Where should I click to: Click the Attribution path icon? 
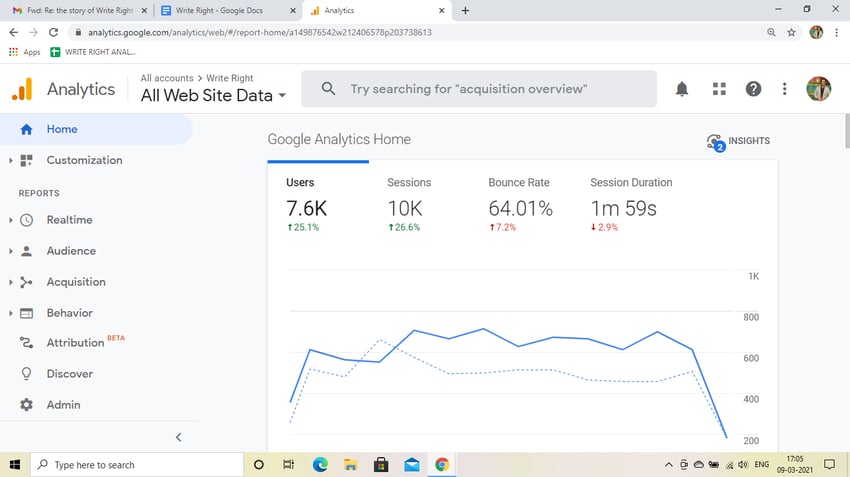26,343
